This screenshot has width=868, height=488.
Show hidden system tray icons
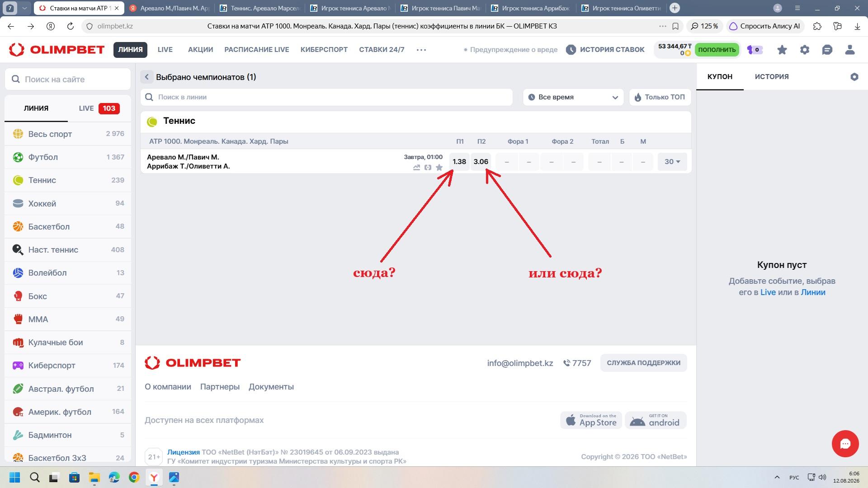[777, 477]
